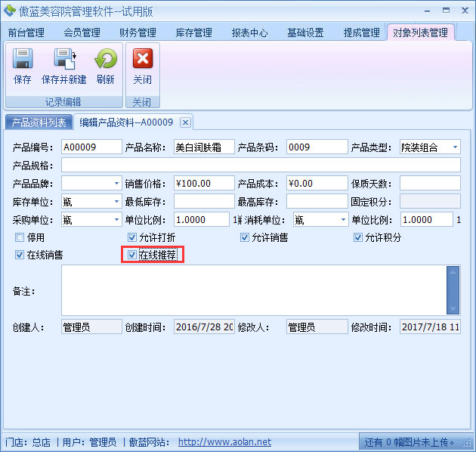Click the 最低库存 input field
The width and height of the screenshot is (476, 452).
tap(204, 201)
